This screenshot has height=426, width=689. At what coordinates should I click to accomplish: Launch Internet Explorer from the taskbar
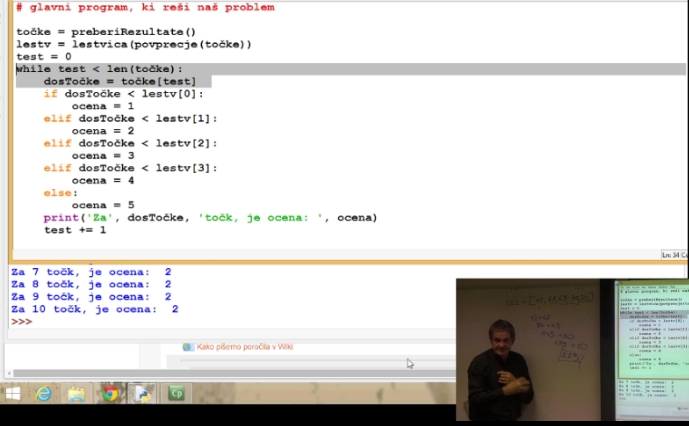[44, 393]
